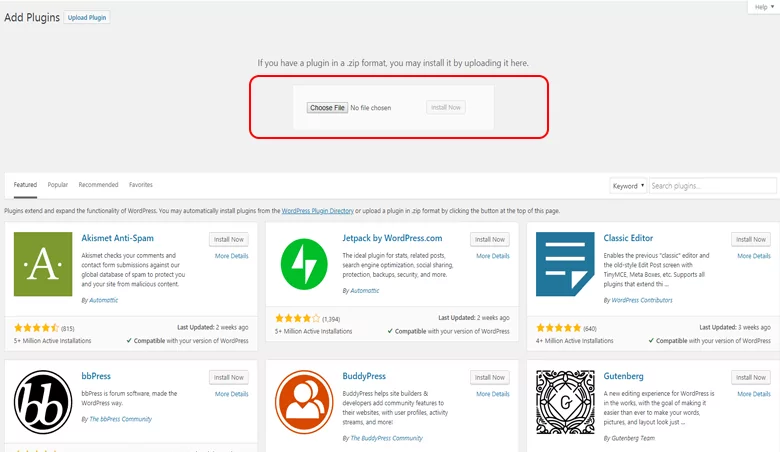Click the Choose File button

tap(327, 107)
